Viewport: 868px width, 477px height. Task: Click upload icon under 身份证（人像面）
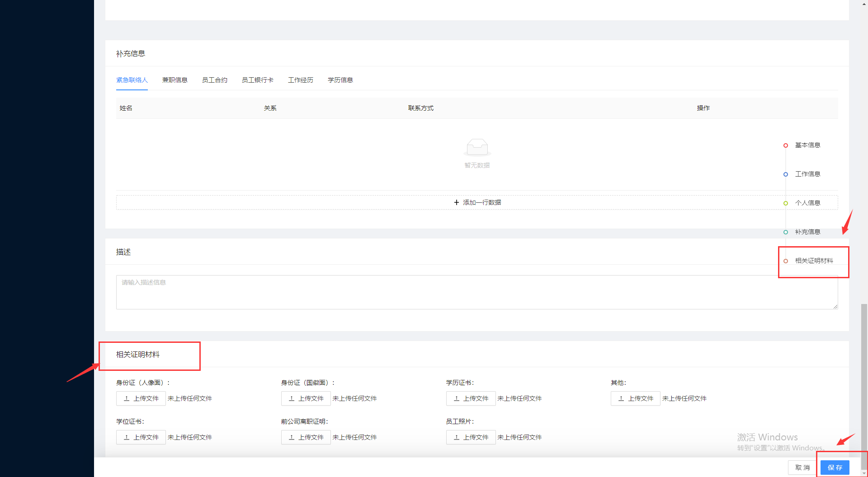coord(127,398)
